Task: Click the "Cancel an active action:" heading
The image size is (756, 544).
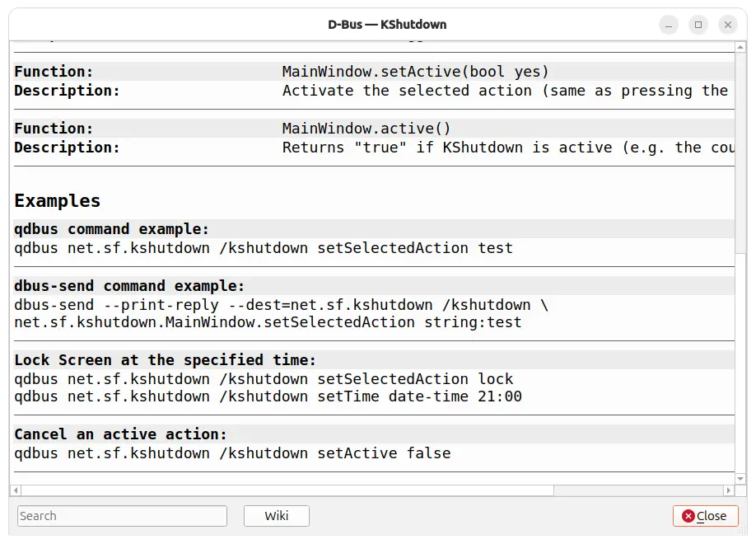Action: tap(120, 434)
